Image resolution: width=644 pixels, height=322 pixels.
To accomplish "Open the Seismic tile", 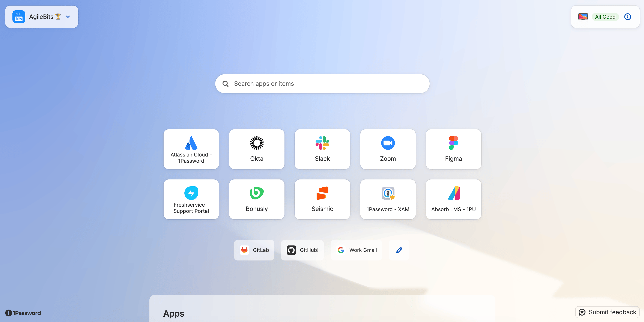I will [322, 199].
